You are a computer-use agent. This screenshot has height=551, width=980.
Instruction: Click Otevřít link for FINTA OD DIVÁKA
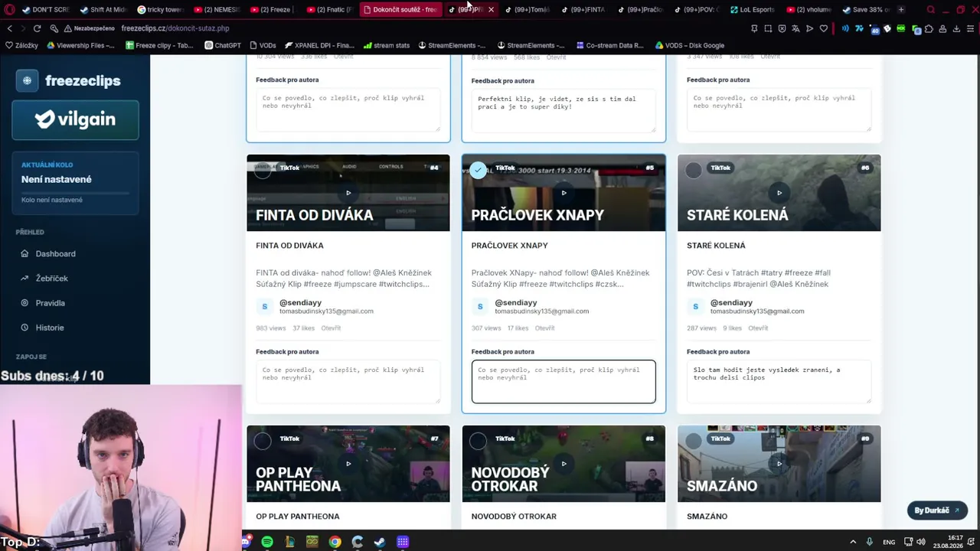(x=331, y=328)
